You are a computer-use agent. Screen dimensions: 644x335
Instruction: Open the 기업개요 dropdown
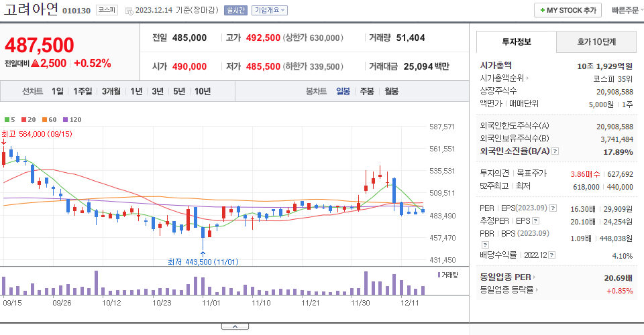(270, 10)
